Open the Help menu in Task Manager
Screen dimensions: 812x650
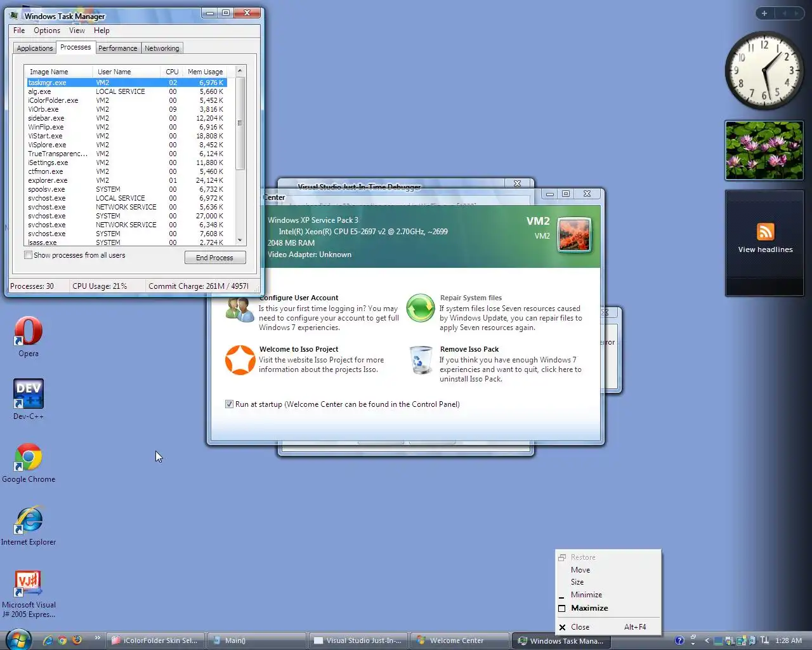(101, 30)
